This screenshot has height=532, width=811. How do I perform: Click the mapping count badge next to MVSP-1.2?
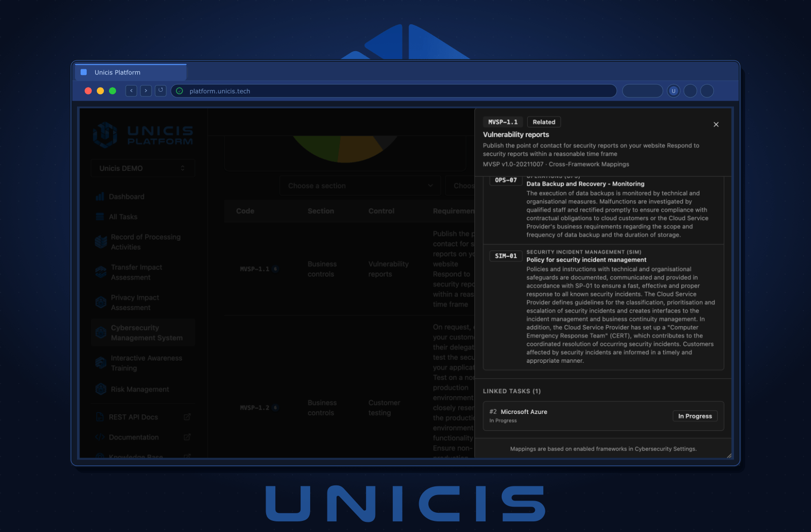(x=275, y=408)
